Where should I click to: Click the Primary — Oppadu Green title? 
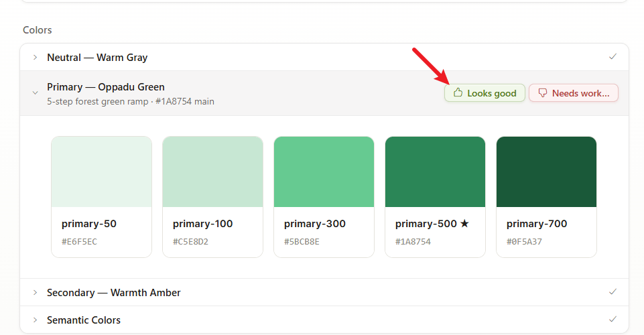(x=106, y=87)
